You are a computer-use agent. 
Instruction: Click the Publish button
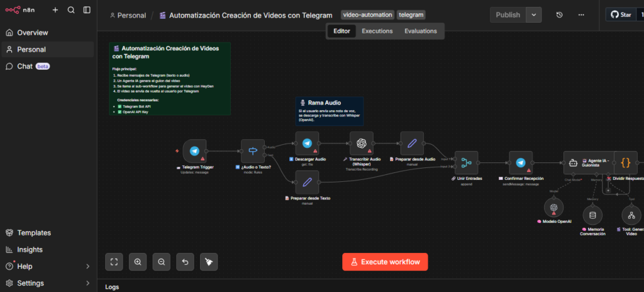[508, 15]
